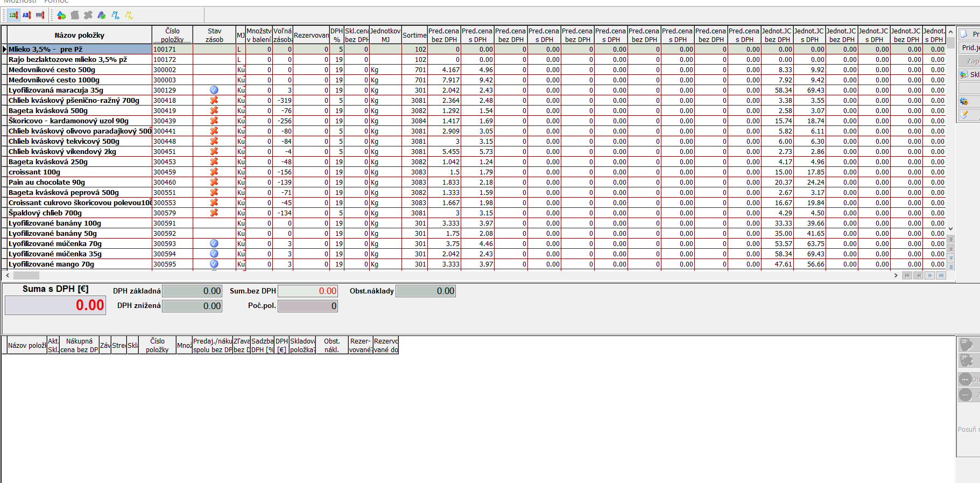Click the blue percent toolbar icon
980x483 pixels.
point(115,15)
